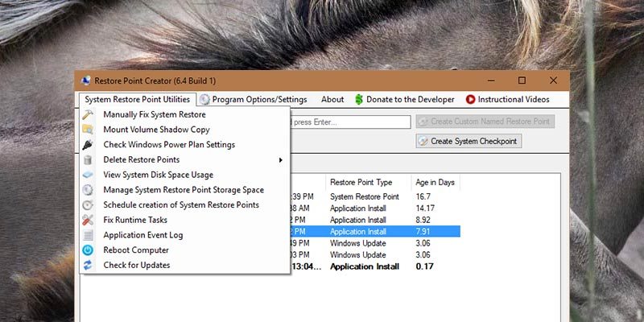Image resolution: width=644 pixels, height=322 pixels.
Task: Sort by Age in Days column header
Action: click(435, 183)
